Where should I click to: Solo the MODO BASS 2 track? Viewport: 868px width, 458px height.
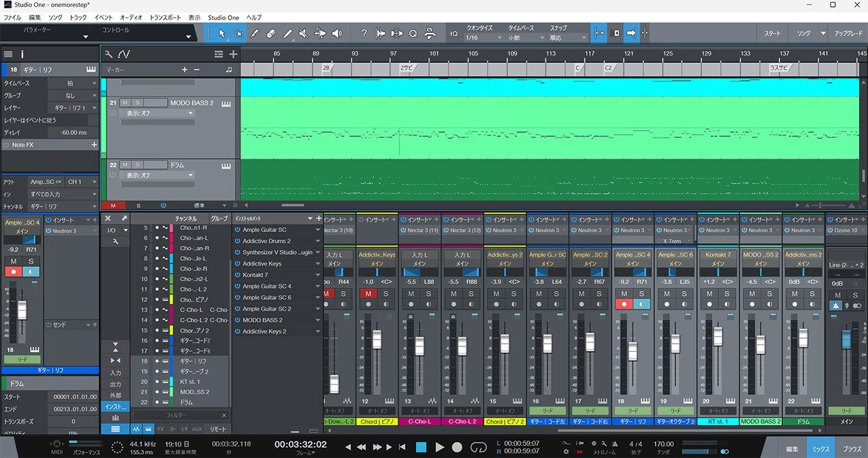pos(136,103)
